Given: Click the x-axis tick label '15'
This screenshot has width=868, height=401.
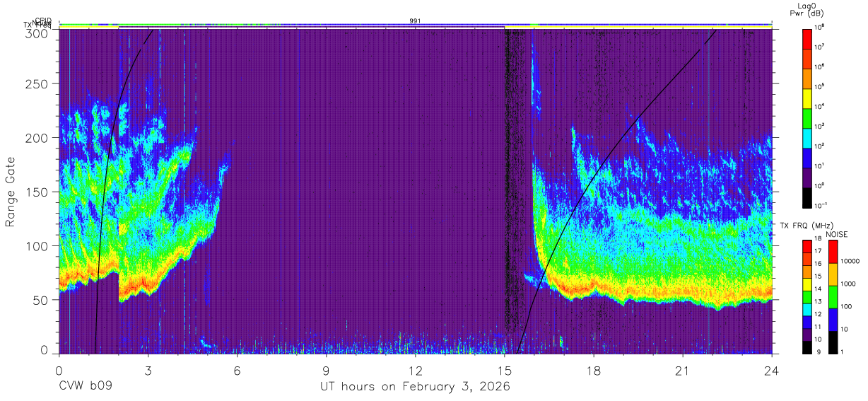Looking at the screenshot, I should (x=504, y=370).
